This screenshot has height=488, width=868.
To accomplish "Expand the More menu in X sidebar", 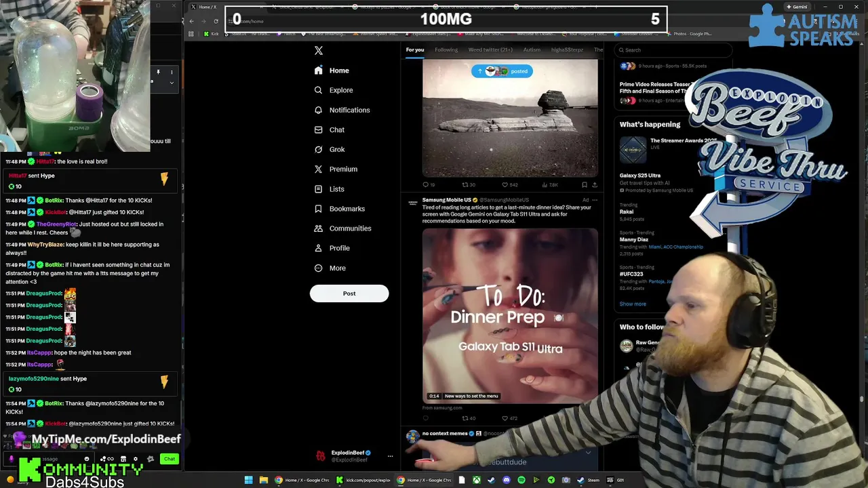I will tap(330, 268).
